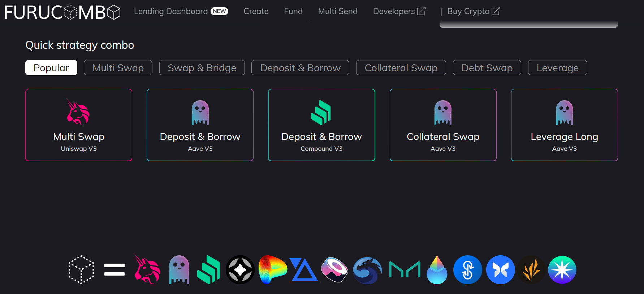Open the Lending Dashboard page
644x294 pixels.
pos(181,11)
